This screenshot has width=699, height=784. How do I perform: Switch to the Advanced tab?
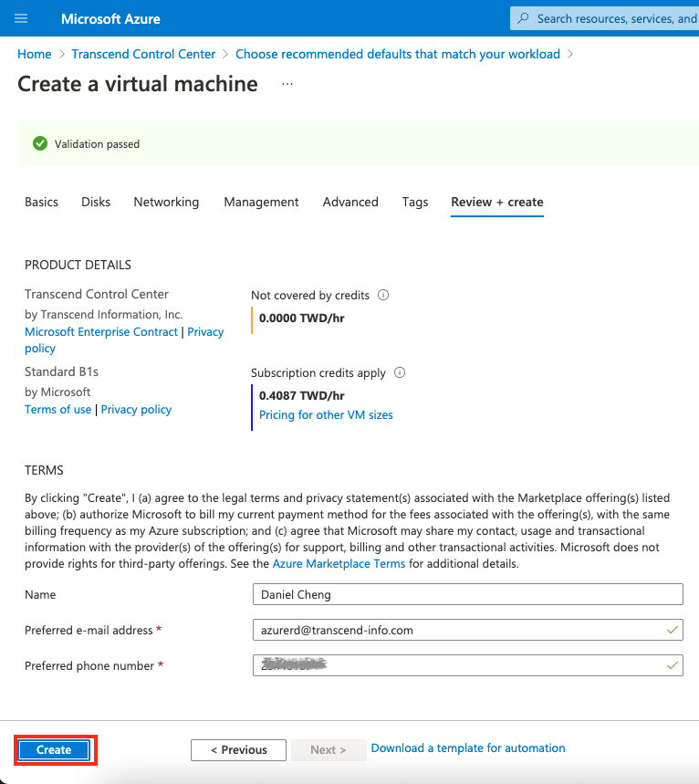[x=350, y=202]
